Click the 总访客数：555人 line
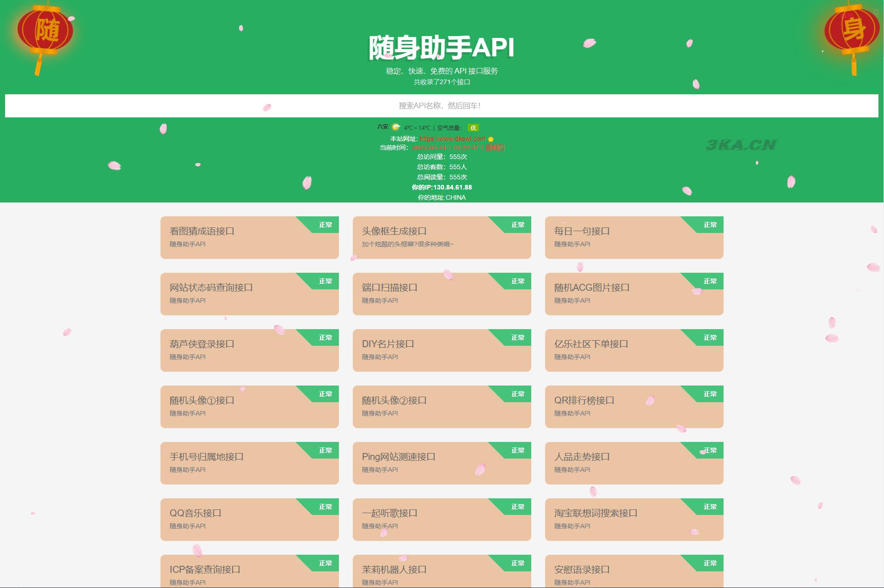This screenshot has width=884, height=588. 442,167
